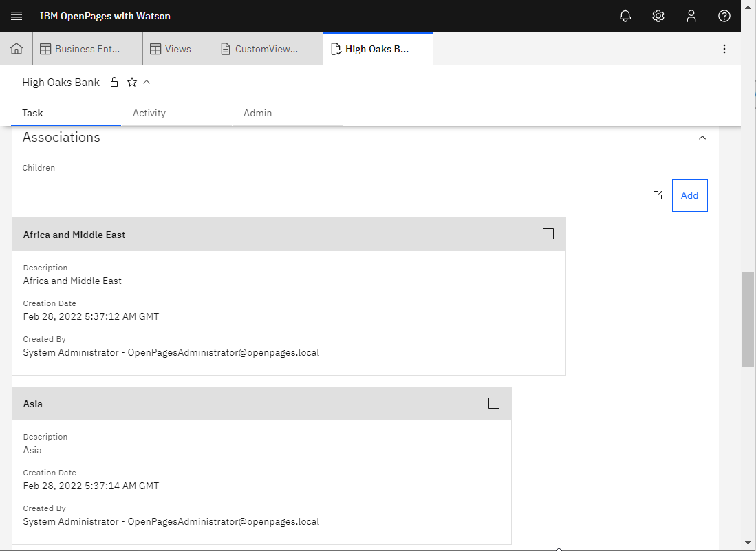Image resolution: width=756 pixels, height=551 pixels.
Task: Select the Asia card checkbox
Action: pos(494,403)
